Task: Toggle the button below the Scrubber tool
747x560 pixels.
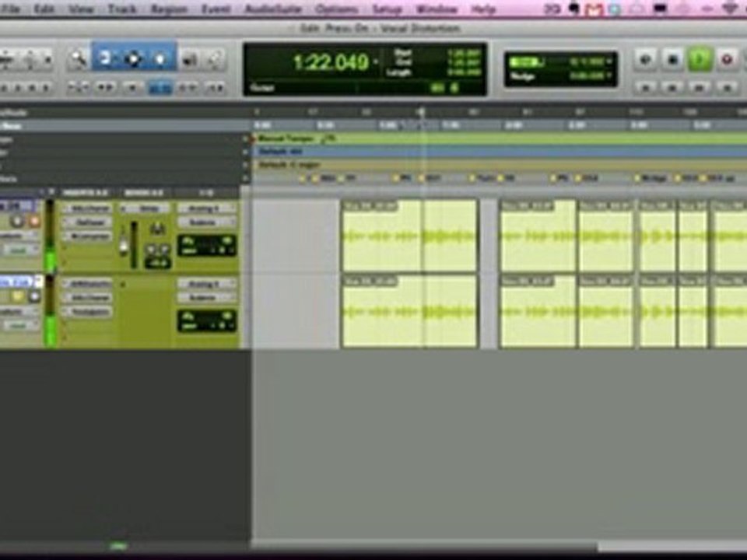Action: pyautogui.click(x=188, y=88)
